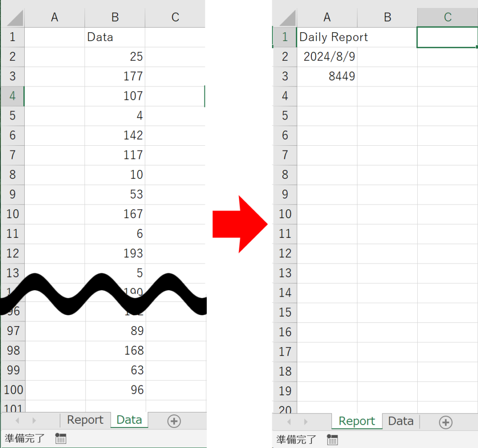478x448 pixels.
Task: Click the left sheet-tab scroll arrow next to Report
Action: [17, 420]
